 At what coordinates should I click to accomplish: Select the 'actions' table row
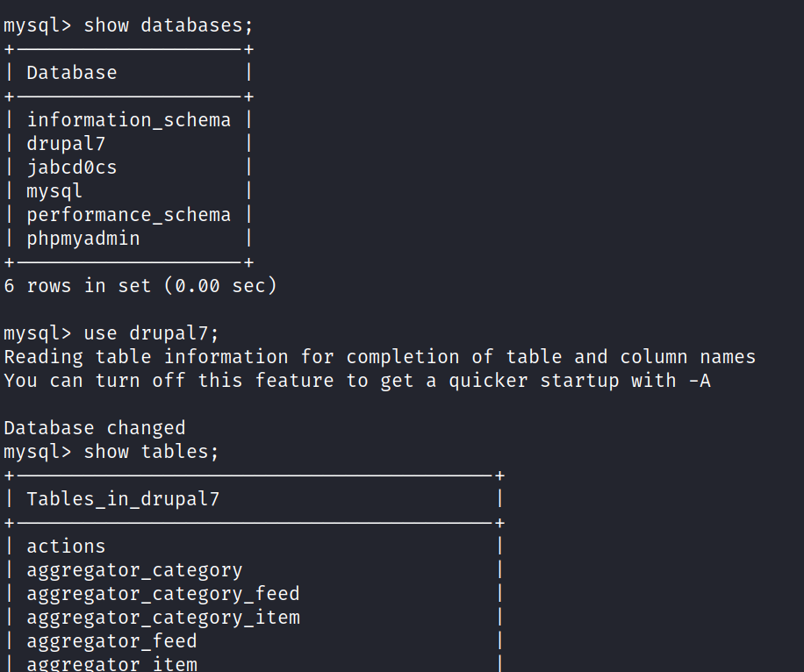pos(66,547)
